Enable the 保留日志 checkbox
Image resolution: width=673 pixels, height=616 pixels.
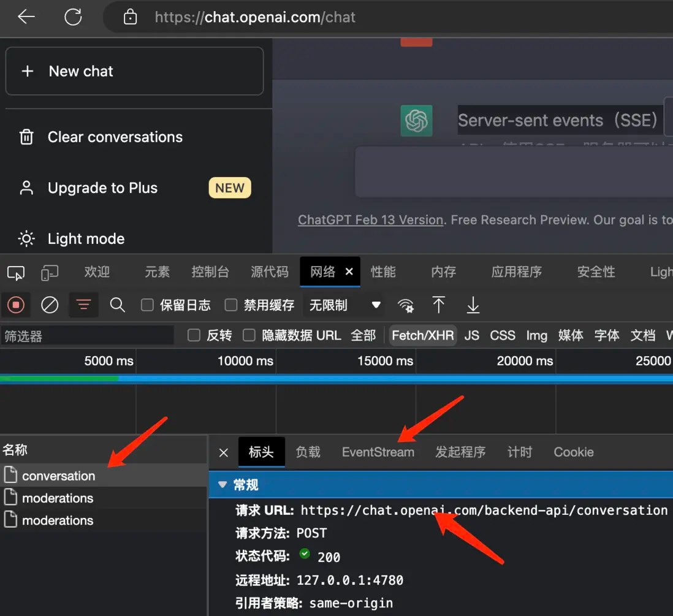(x=147, y=305)
